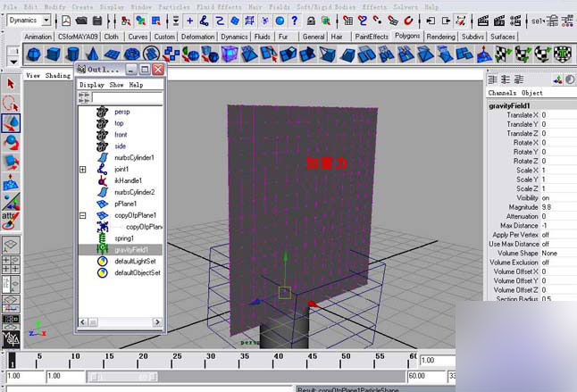Click the Magnitude attribute label
577x392 pixels.
523,207
